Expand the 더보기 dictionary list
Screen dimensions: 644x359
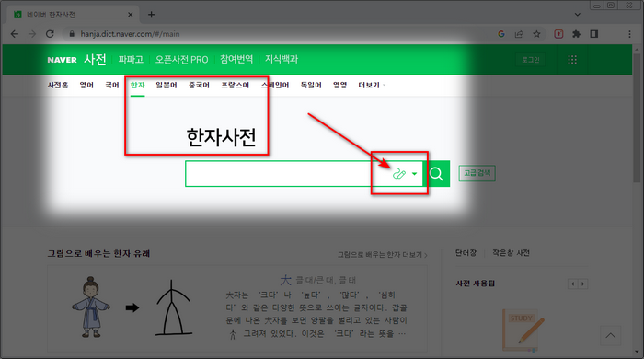(x=372, y=85)
